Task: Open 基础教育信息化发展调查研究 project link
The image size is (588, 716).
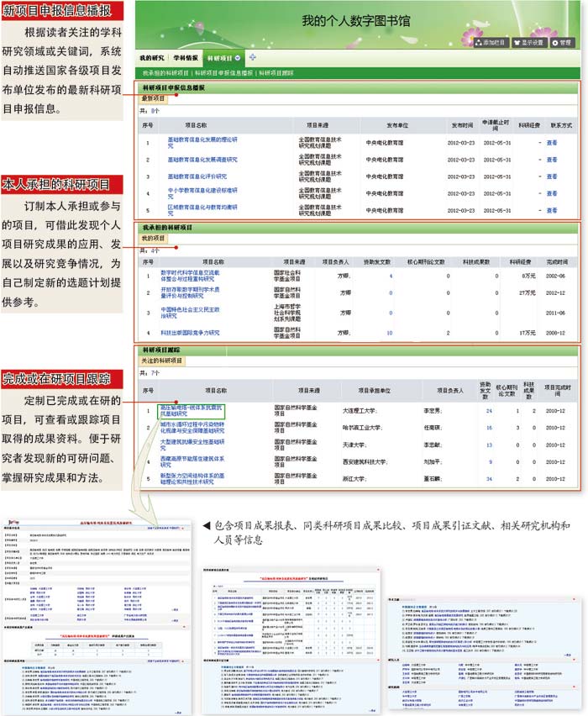Action: pos(202,160)
